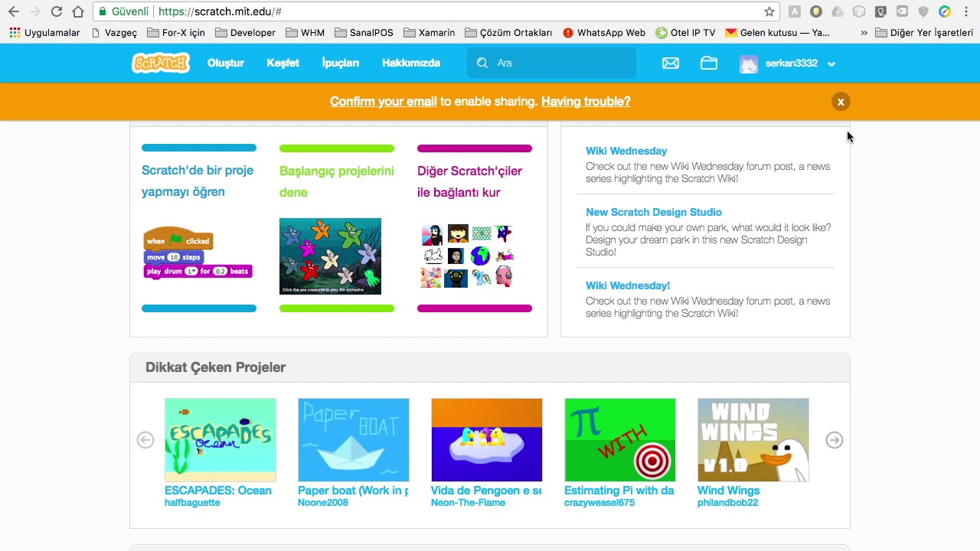Screen dimensions: 980x551
Task: Click the starfish starter project image
Action: click(330, 256)
